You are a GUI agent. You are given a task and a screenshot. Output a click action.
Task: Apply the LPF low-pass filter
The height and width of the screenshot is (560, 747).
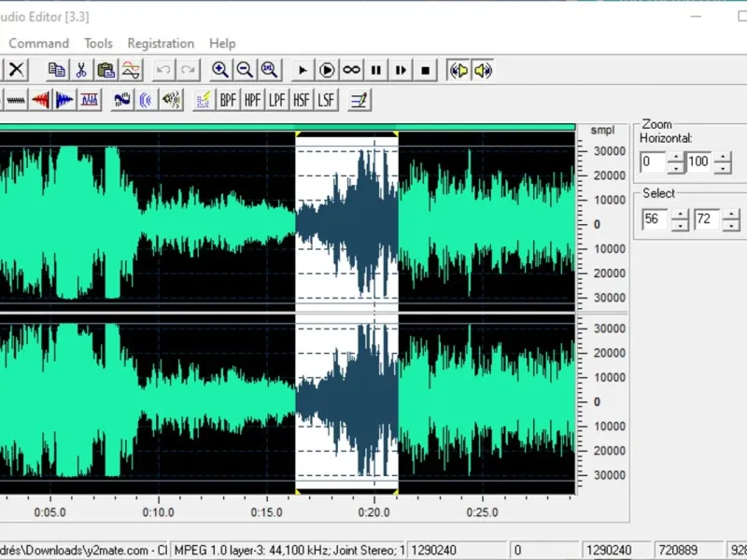(276, 100)
